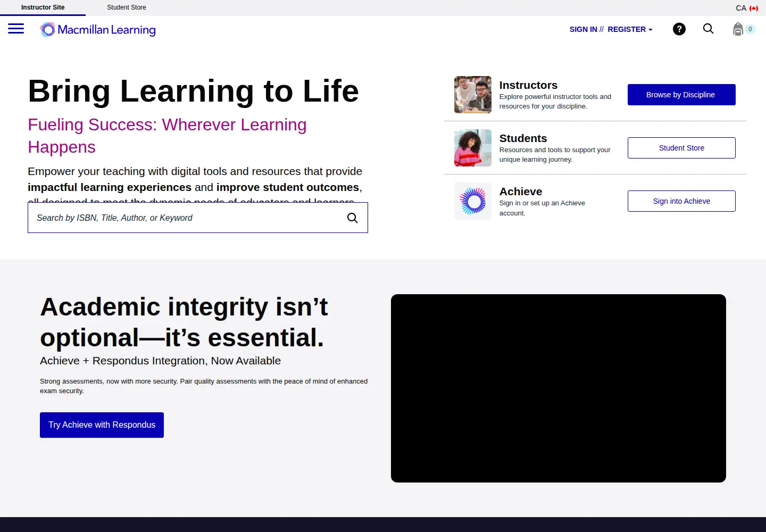This screenshot has height=532, width=766.
Task: Open the hamburger navigation menu
Action: pyautogui.click(x=16, y=29)
